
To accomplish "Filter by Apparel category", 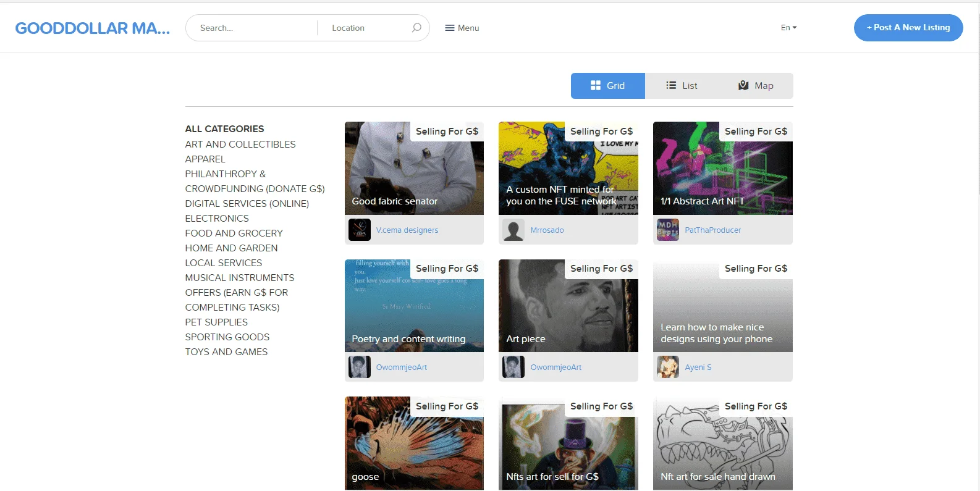I will (x=205, y=159).
